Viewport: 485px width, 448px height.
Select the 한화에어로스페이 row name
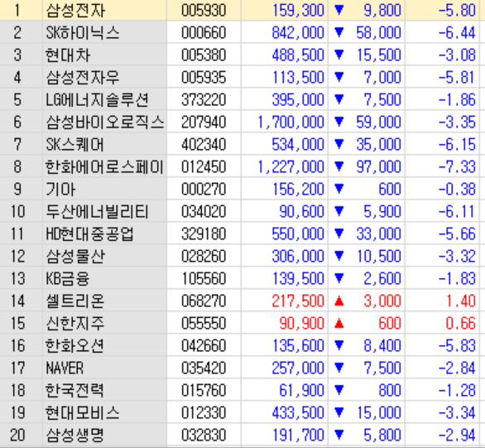(x=104, y=166)
